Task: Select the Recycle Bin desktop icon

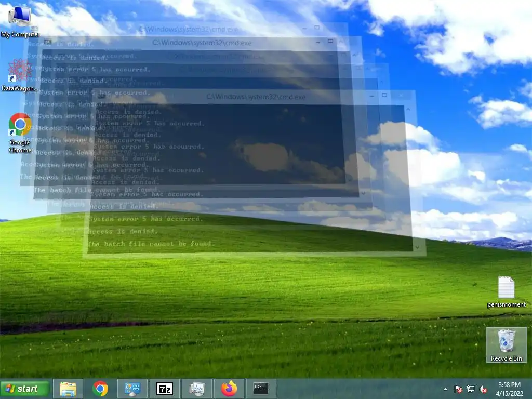Action: (x=506, y=345)
